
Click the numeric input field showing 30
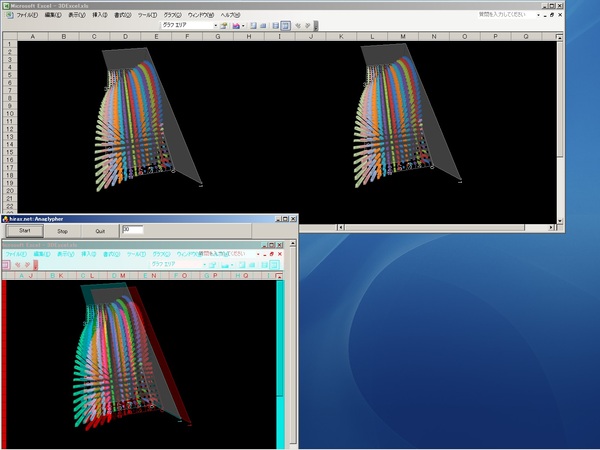(132, 230)
